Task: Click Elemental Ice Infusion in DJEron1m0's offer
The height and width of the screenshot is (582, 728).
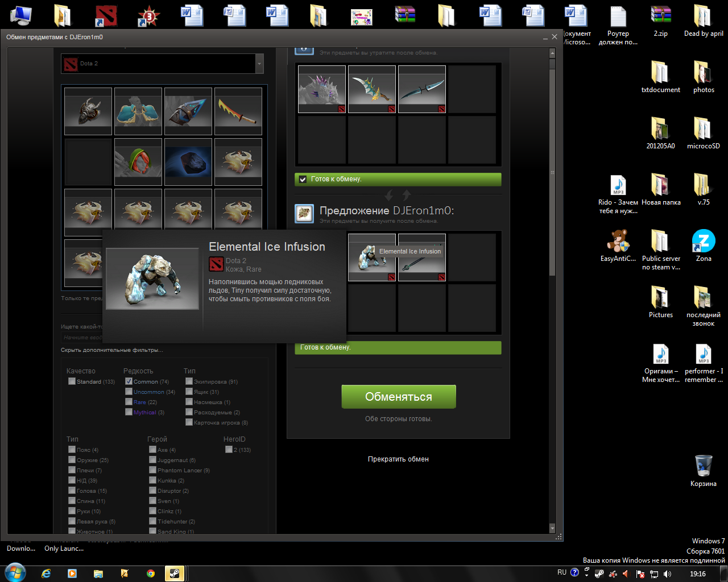Action: [x=372, y=257]
